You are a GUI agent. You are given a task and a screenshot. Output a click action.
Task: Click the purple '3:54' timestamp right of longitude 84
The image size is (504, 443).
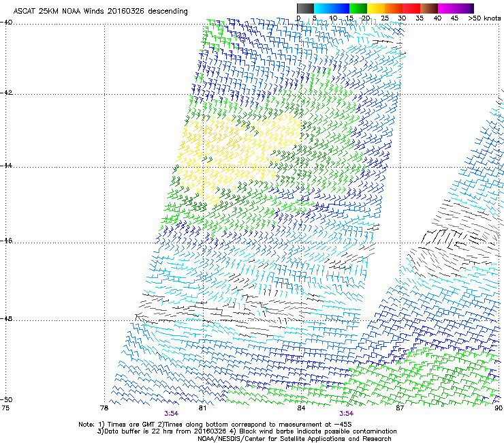point(346,414)
